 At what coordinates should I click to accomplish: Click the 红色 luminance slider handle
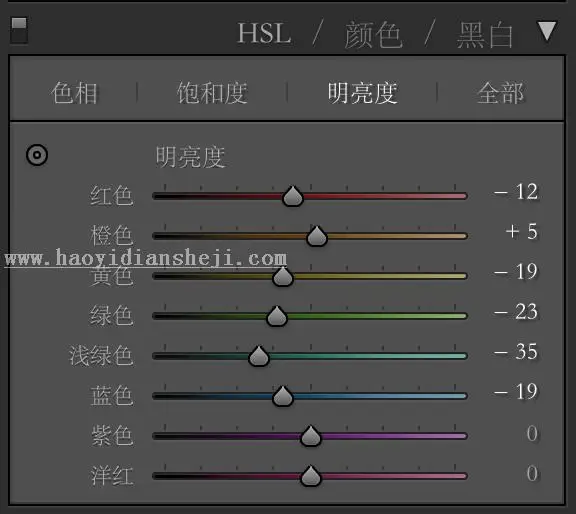point(293,197)
